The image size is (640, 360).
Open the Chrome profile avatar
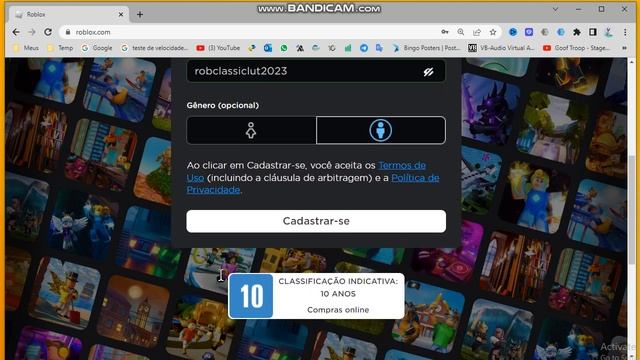coord(609,32)
